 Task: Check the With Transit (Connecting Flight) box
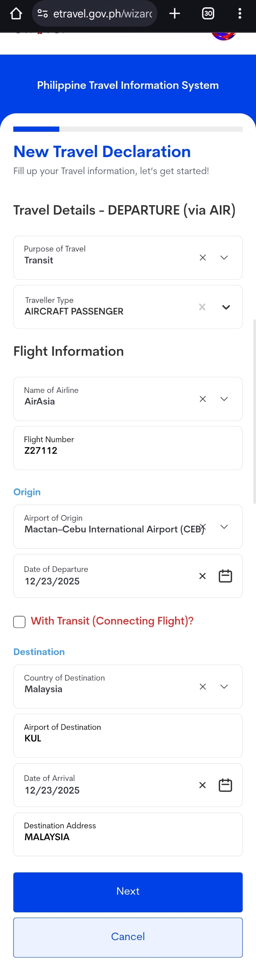[19, 622]
